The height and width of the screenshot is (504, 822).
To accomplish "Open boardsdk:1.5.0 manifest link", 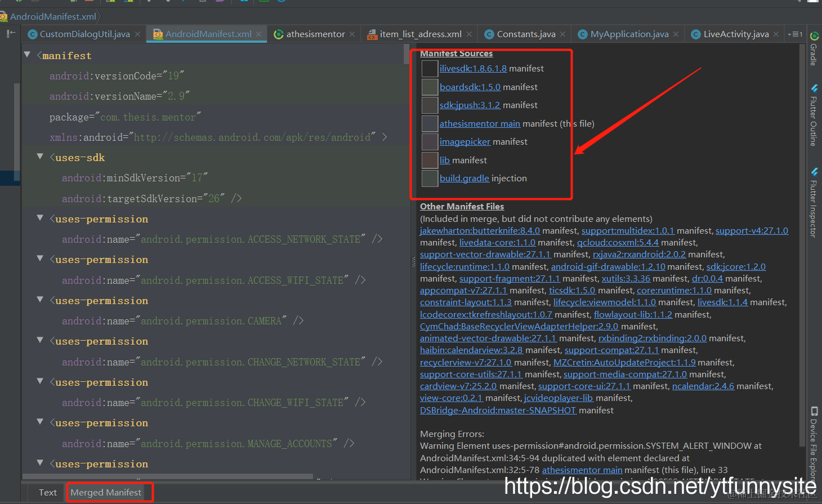I will click(x=470, y=87).
